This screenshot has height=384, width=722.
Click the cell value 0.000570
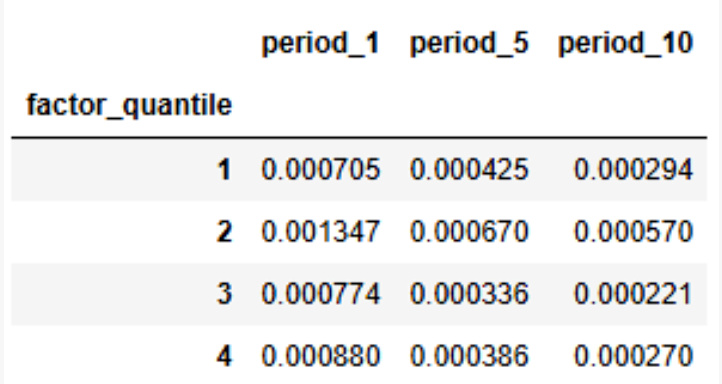click(633, 232)
